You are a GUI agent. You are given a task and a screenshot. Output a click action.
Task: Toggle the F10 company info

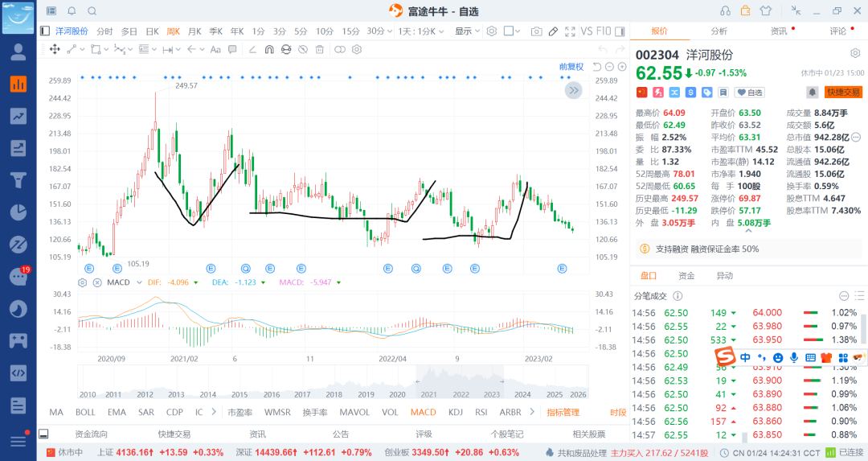click(604, 31)
